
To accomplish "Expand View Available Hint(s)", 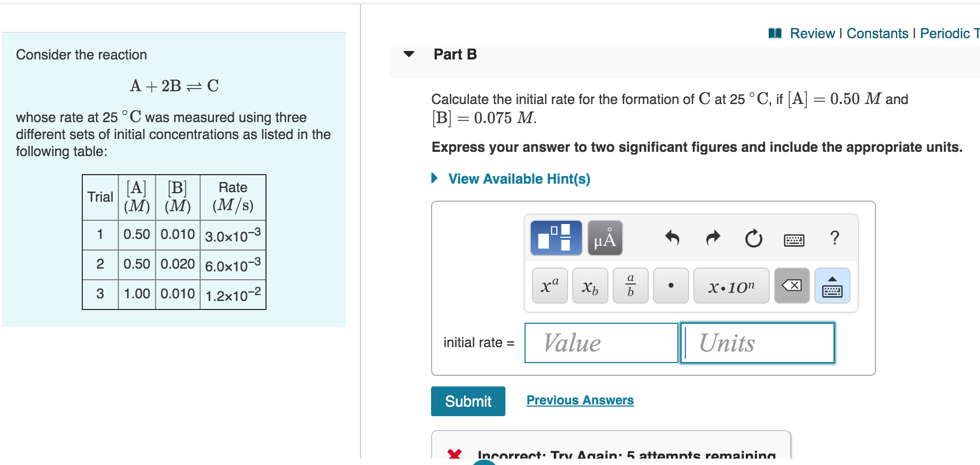I will point(520,179).
